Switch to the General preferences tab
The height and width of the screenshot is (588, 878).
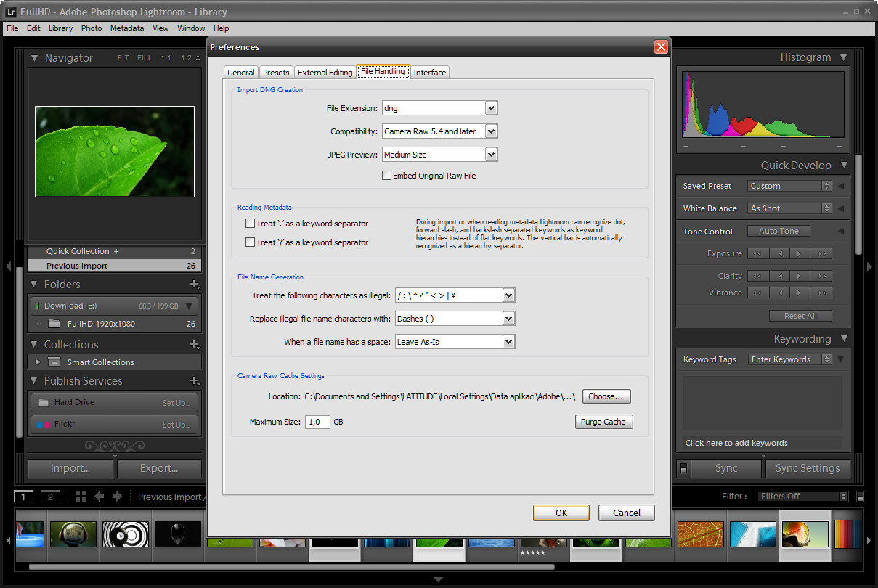pyautogui.click(x=241, y=73)
